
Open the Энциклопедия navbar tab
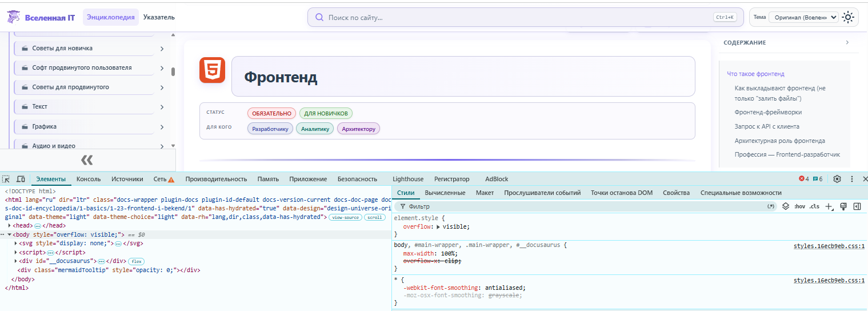click(111, 17)
